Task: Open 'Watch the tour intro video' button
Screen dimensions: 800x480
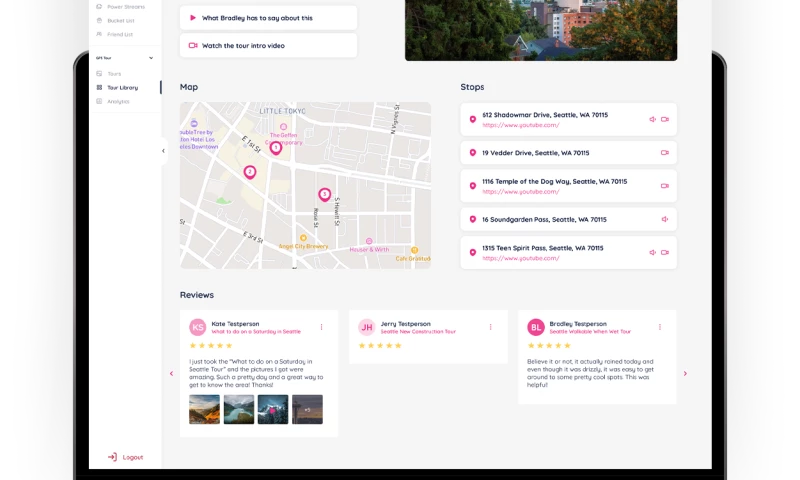Action: click(268, 45)
